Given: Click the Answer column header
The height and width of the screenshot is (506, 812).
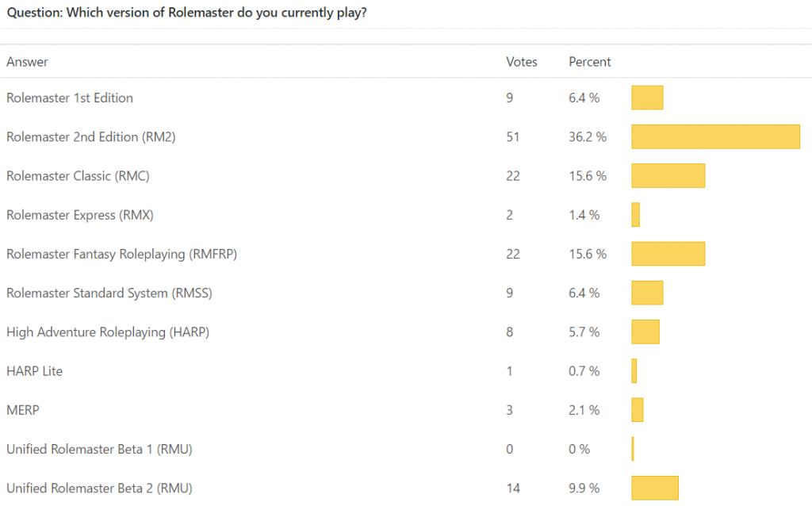Looking at the screenshot, I should click(27, 62).
